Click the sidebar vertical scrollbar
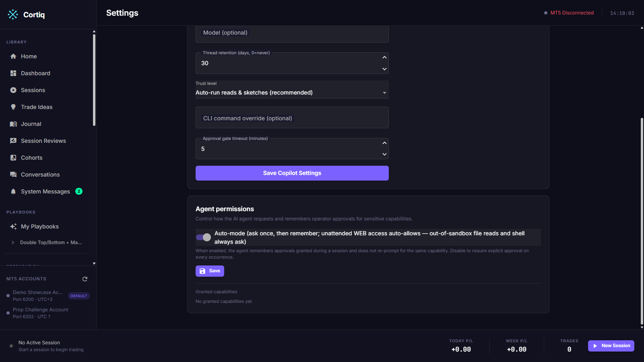The width and height of the screenshot is (644, 362). [x=94, y=80]
